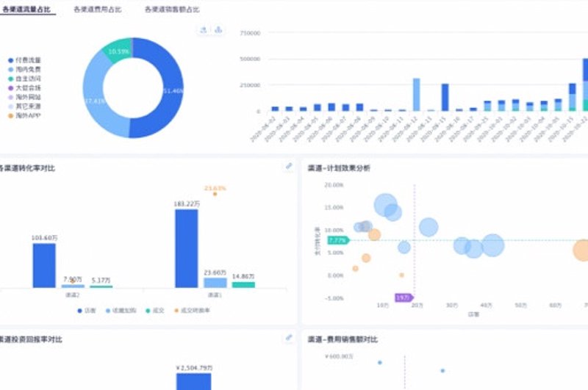588x390 pixels.
Task: Click the 103.60万 visitor bar
Action: (44, 266)
